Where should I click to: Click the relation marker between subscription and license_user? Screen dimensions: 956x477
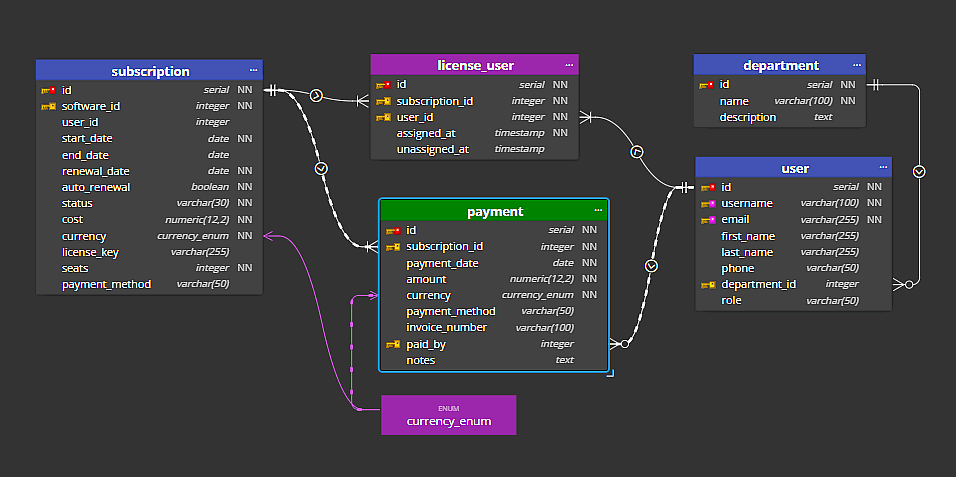(316, 96)
